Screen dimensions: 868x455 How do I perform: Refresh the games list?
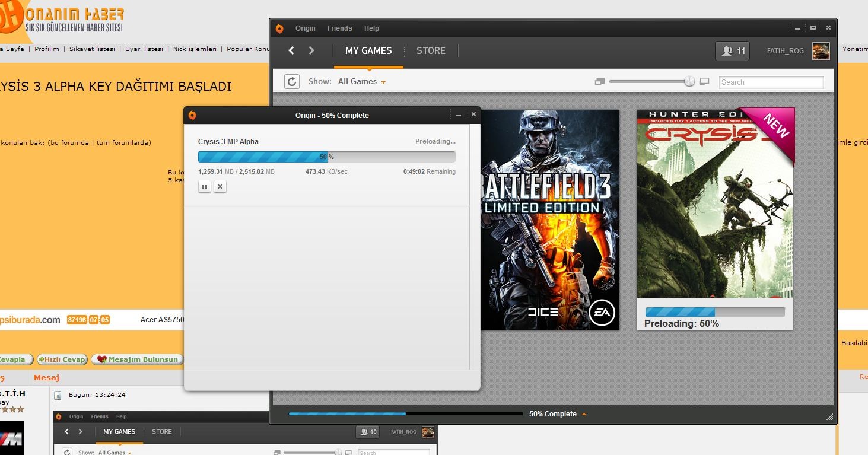tap(292, 81)
